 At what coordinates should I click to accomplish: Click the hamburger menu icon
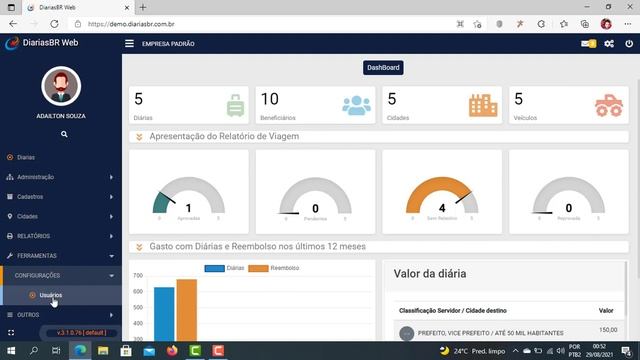tap(129, 43)
